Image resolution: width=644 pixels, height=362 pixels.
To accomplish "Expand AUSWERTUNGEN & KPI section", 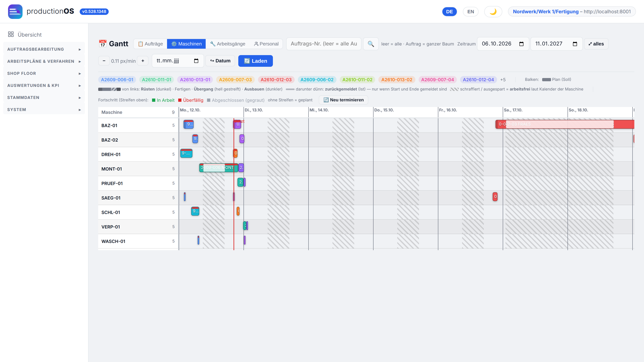I will click(x=44, y=85).
